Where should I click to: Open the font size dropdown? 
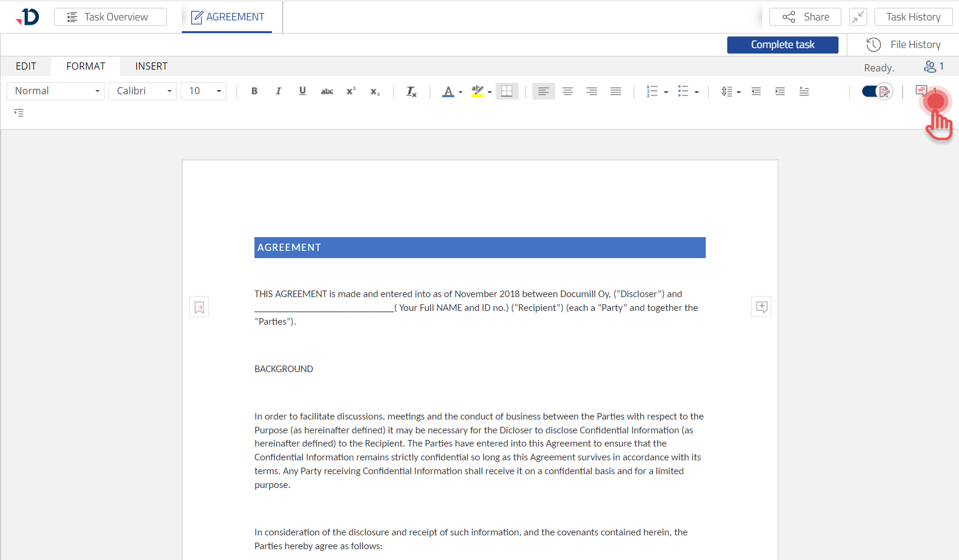tap(203, 91)
